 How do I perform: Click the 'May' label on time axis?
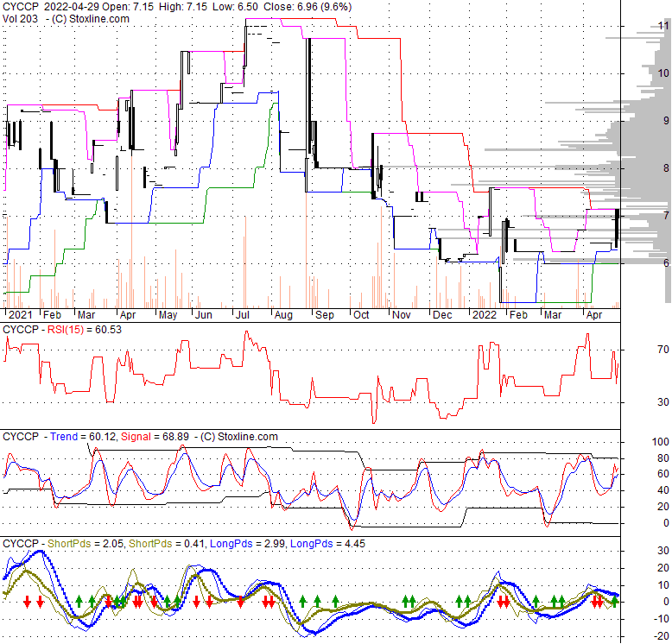168,315
